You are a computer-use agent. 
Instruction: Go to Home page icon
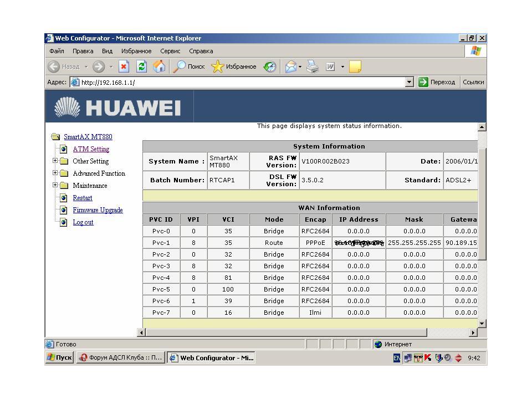point(159,66)
